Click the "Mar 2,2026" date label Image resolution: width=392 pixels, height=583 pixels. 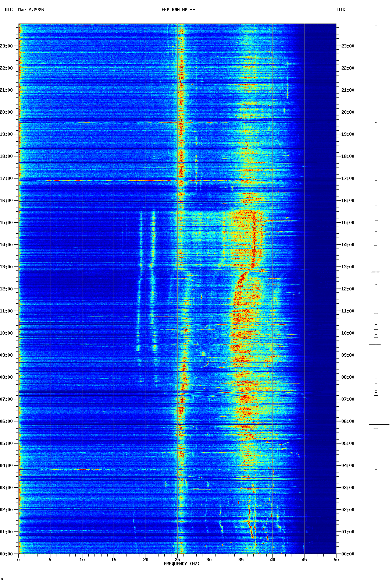(31, 10)
